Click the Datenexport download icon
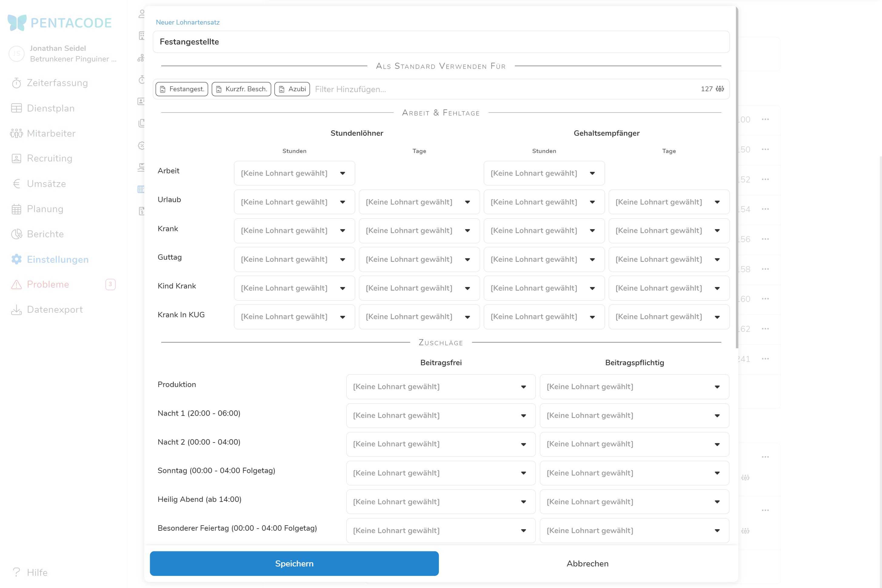Screen dimensions: 882x588 pyautogui.click(x=16, y=310)
